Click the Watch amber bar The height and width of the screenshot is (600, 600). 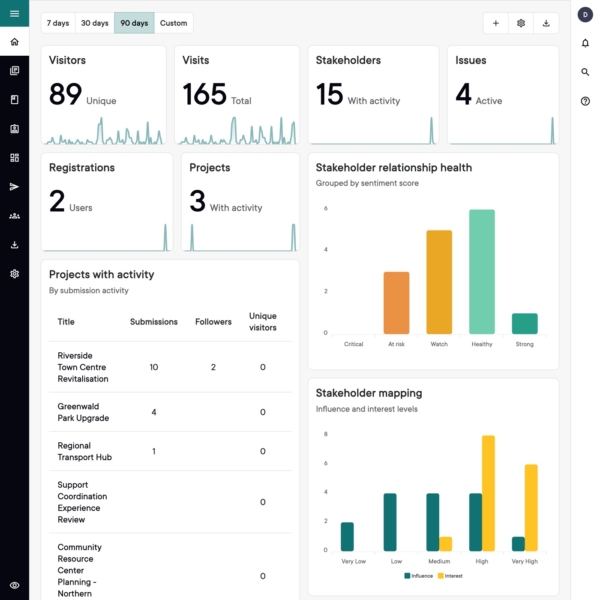(439, 282)
